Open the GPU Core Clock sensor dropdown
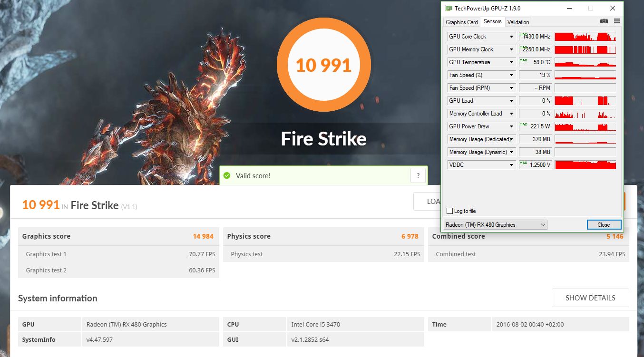Viewport: 644px width, 357px height. coord(512,37)
